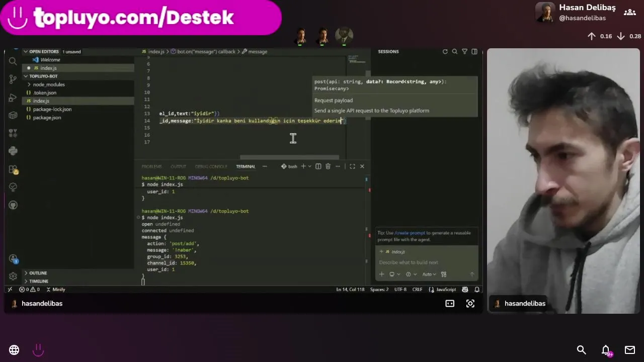Search sessions with the magnifier icon
This screenshot has width=644, height=362.
[455, 51]
